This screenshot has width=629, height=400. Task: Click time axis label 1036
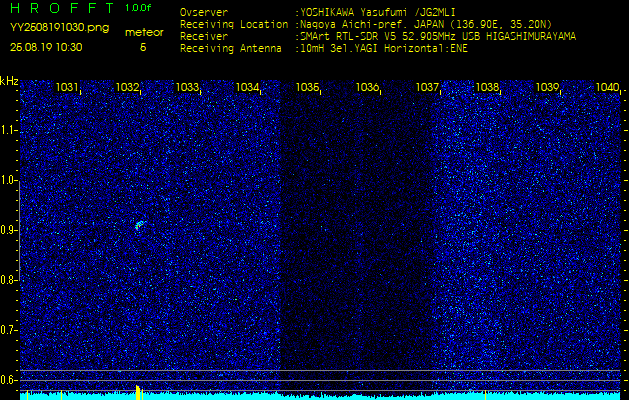tap(367, 87)
